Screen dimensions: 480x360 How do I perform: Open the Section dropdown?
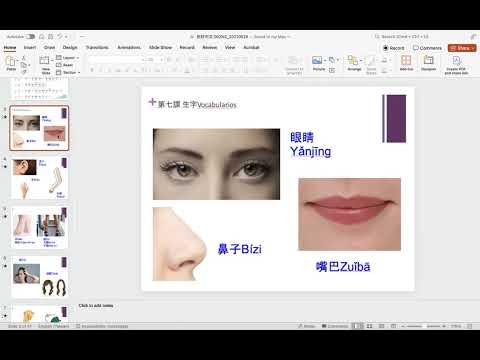pos(68,72)
